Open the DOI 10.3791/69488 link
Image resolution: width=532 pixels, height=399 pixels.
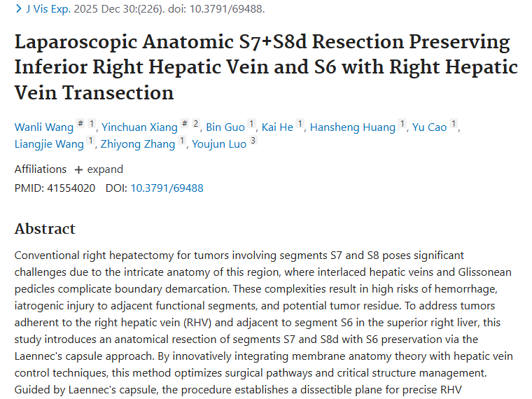[167, 188]
